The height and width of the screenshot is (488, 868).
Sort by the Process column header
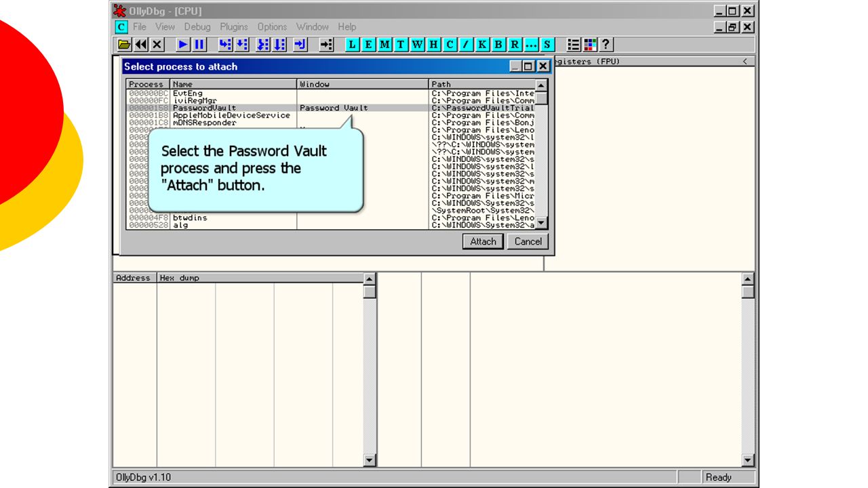(147, 84)
